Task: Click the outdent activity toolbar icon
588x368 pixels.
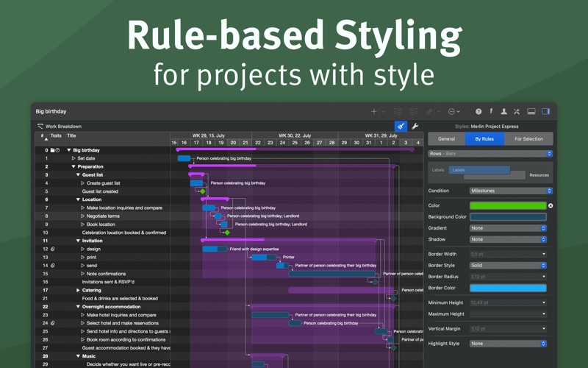Action: coord(413,112)
